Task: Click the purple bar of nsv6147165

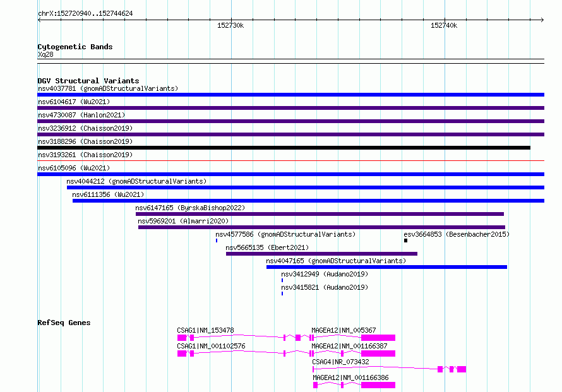Action: [320, 214]
